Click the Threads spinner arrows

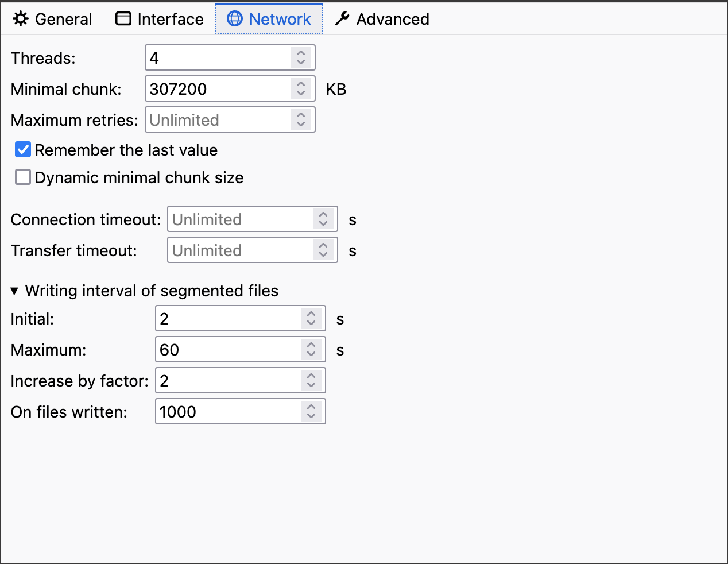(x=301, y=57)
